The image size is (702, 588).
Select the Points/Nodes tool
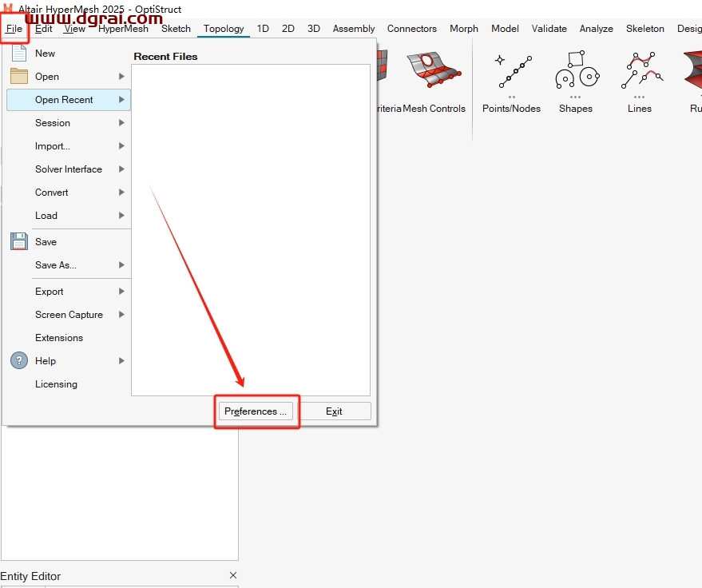pos(511,83)
